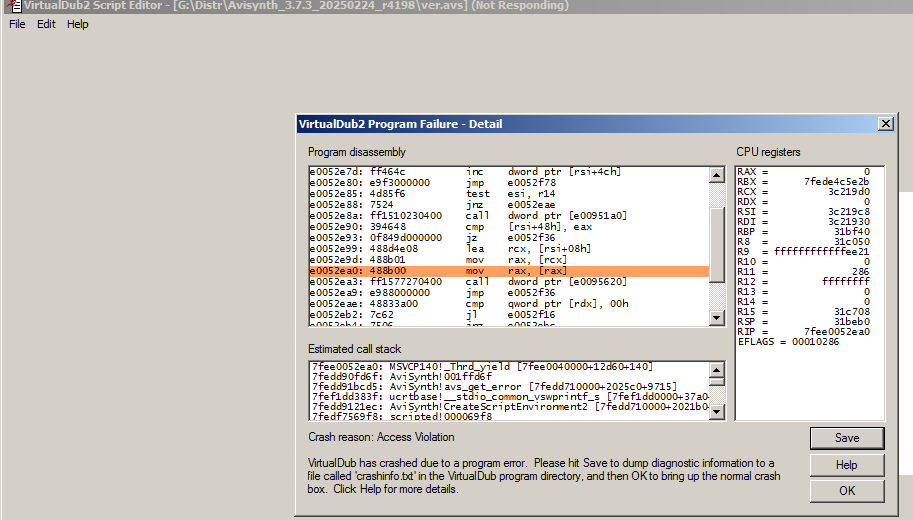Click the RCX register value 3c219d0
The height and width of the screenshot is (520, 913).
(849, 192)
